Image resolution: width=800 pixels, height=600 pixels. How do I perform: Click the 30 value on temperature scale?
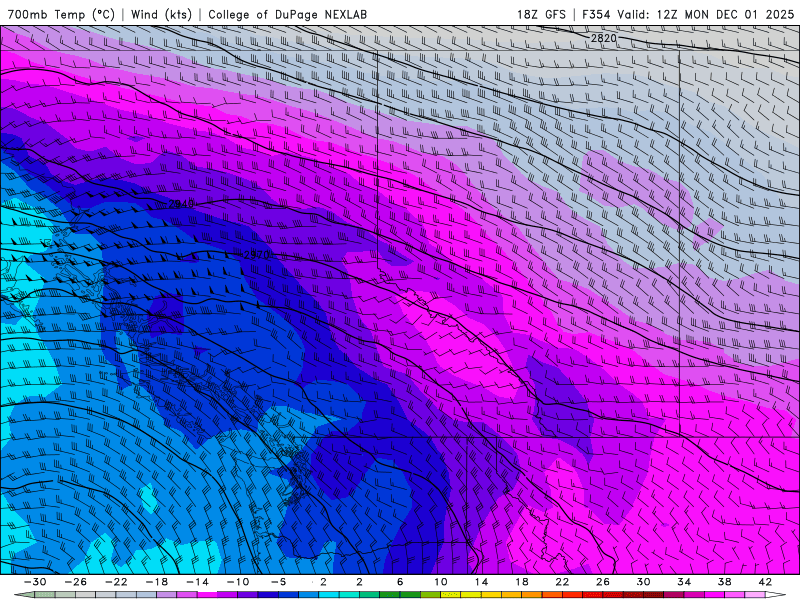pos(643,582)
